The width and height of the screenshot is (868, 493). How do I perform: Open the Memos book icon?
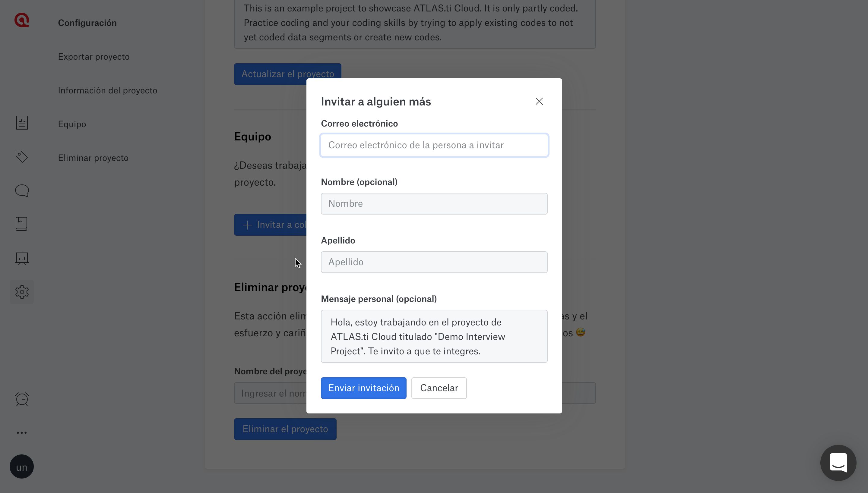(22, 224)
